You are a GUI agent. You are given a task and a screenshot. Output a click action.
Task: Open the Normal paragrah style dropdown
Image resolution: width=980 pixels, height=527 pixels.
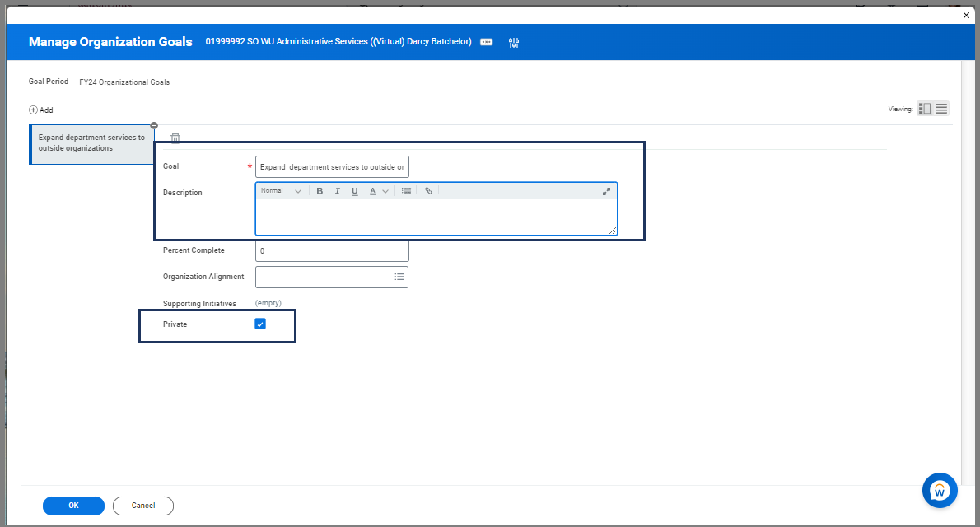281,191
